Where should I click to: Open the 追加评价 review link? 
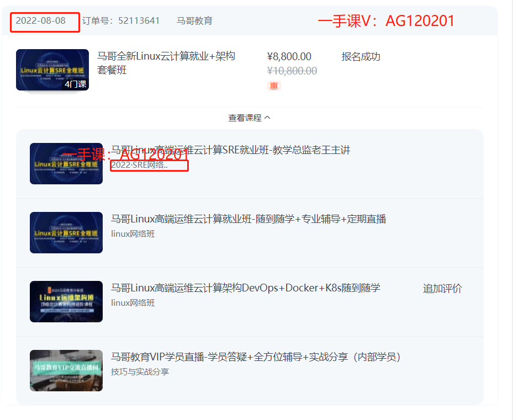pyautogui.click(x=442, y=289)
